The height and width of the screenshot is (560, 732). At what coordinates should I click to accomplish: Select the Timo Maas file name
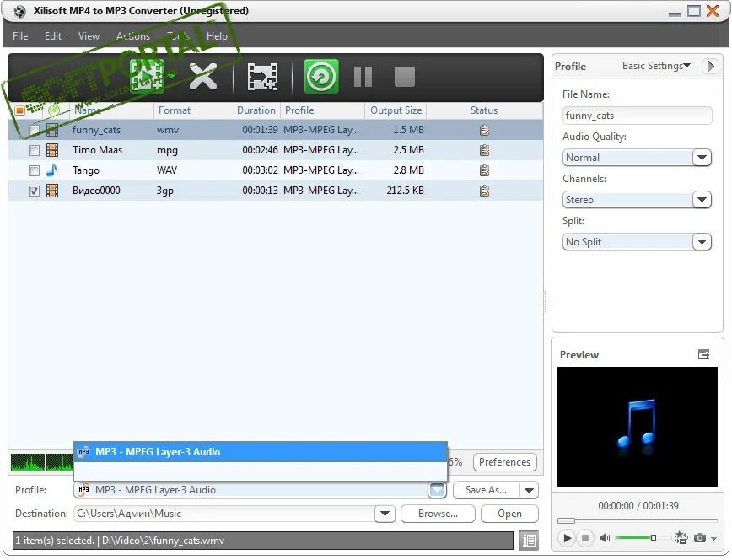[x=97, y=150]
